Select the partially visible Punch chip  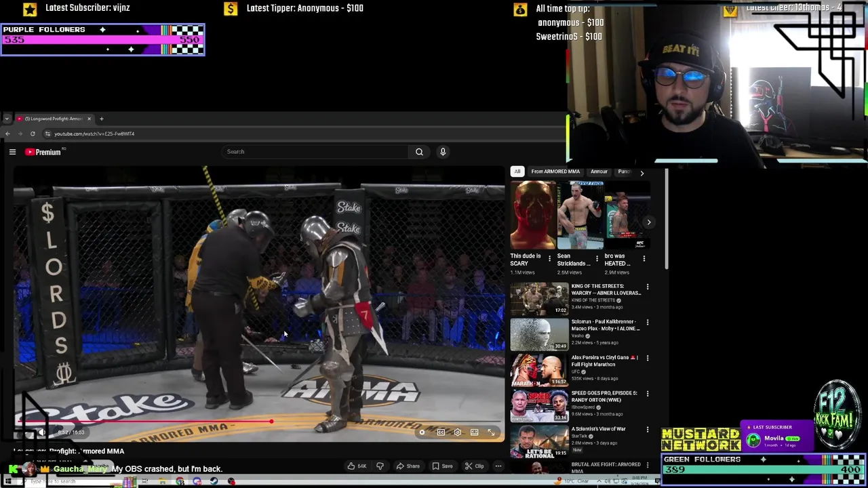(624, 171)
